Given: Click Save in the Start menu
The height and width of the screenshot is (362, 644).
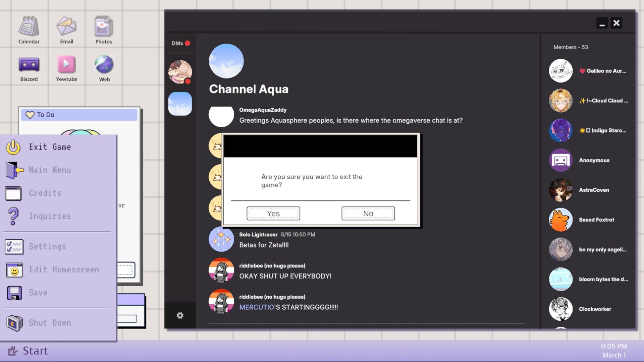Looking at the screenshot, I should (37, 292).
